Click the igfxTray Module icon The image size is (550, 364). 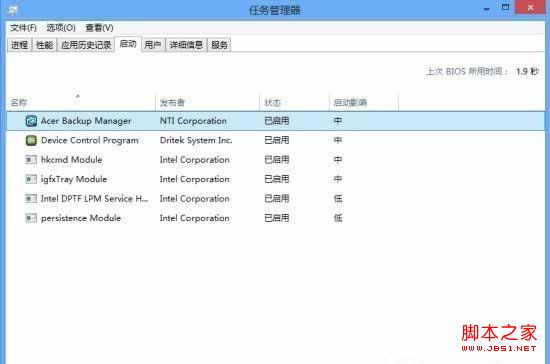click(x=31, y=179)
